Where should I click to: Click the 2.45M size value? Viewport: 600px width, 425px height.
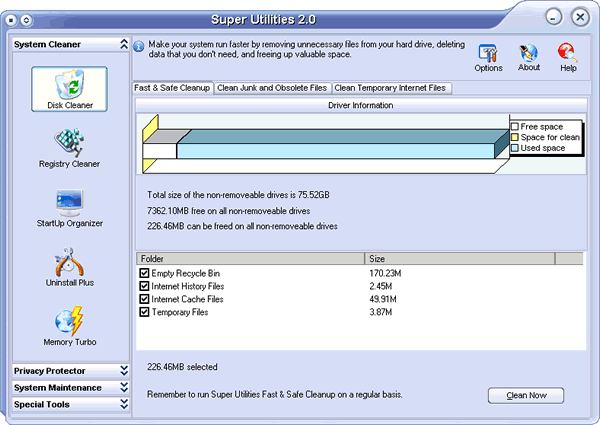click(380, 286)
